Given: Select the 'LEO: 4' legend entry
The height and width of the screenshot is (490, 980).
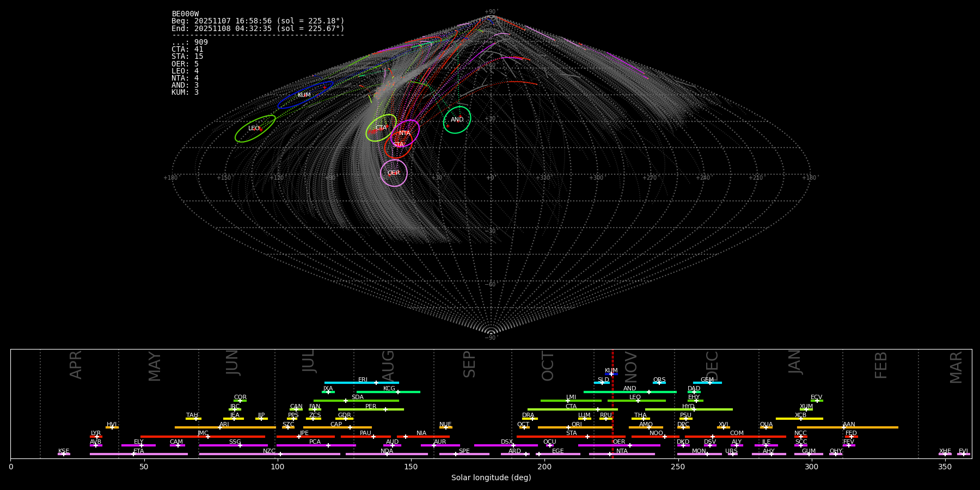Looking at the screenshot, I should coord(185,71).
